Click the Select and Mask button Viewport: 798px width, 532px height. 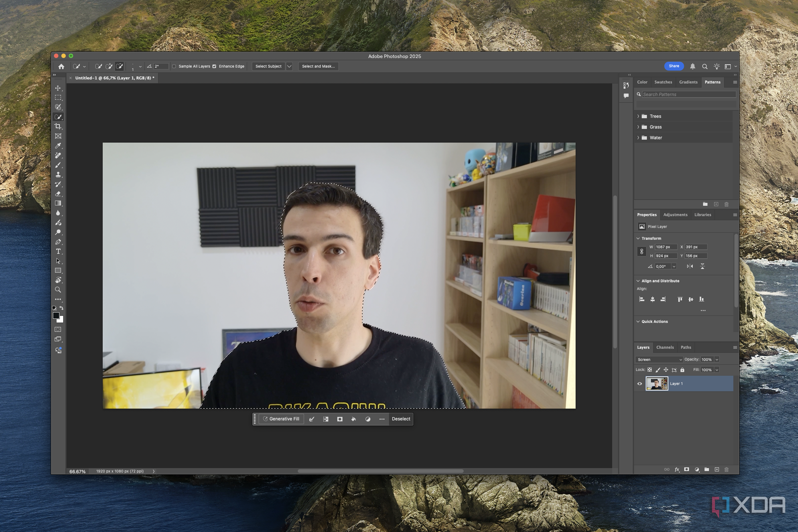click(x=318, y=66)
